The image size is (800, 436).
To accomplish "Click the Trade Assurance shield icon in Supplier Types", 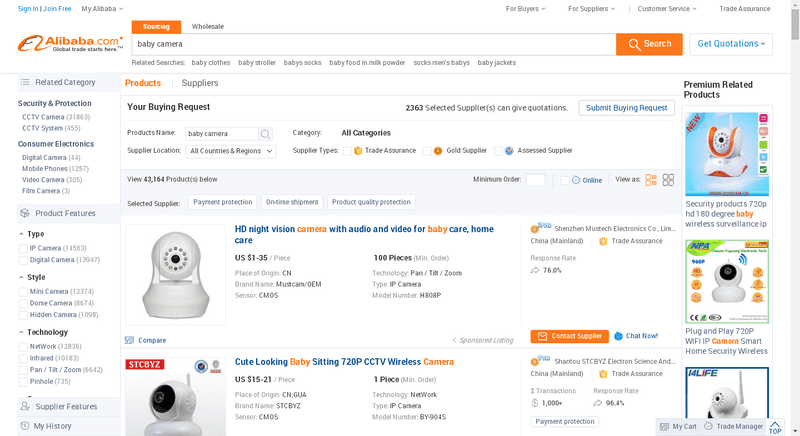I will (x=358, y=150).
